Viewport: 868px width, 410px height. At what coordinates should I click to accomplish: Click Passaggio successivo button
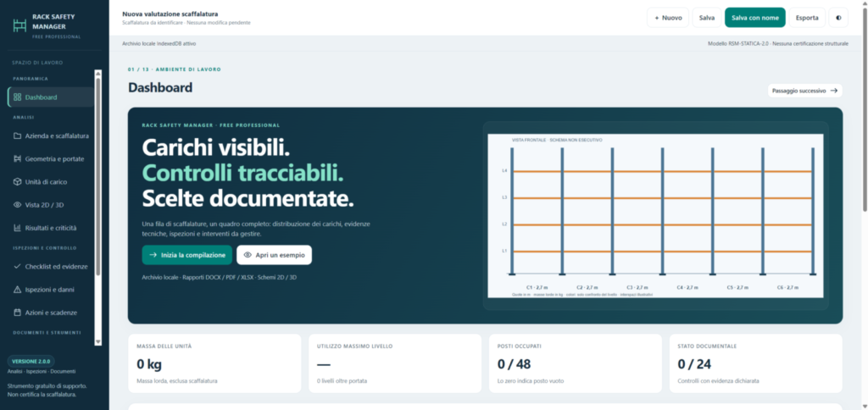click(x=805, y=91)
